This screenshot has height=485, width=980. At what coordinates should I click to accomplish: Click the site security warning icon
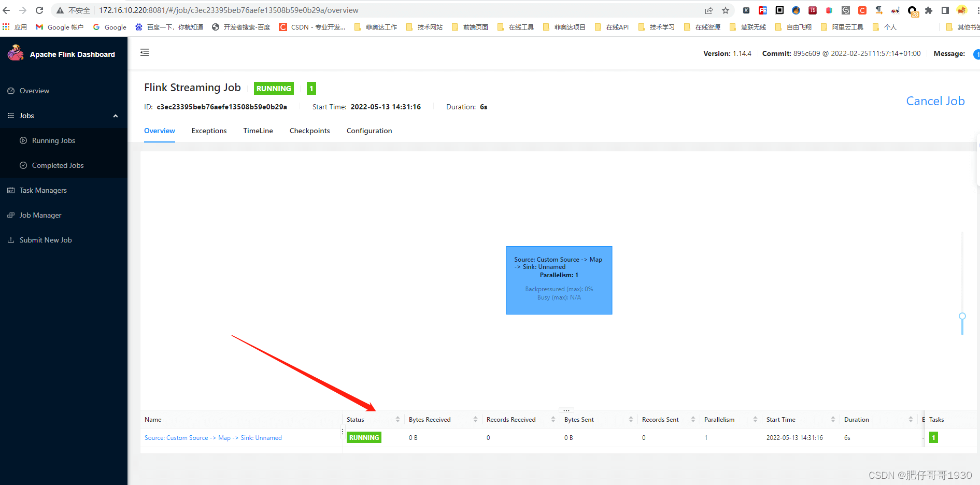coord(60,10)
